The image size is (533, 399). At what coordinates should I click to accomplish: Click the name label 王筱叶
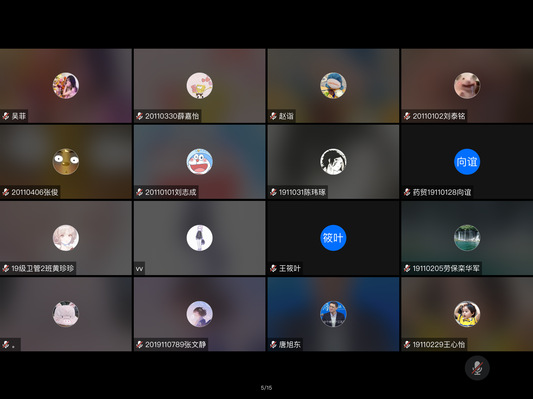290,268
